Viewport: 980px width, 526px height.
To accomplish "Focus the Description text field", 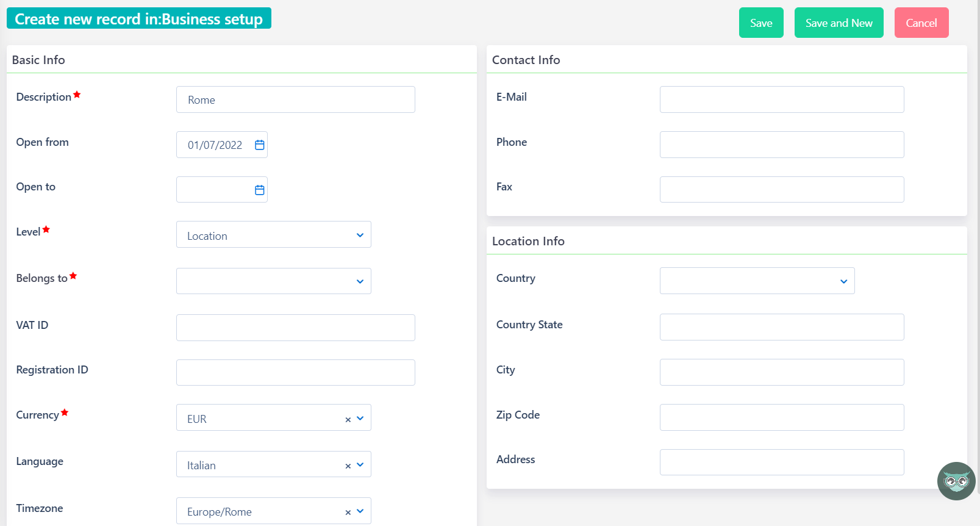I will (295, 99).
